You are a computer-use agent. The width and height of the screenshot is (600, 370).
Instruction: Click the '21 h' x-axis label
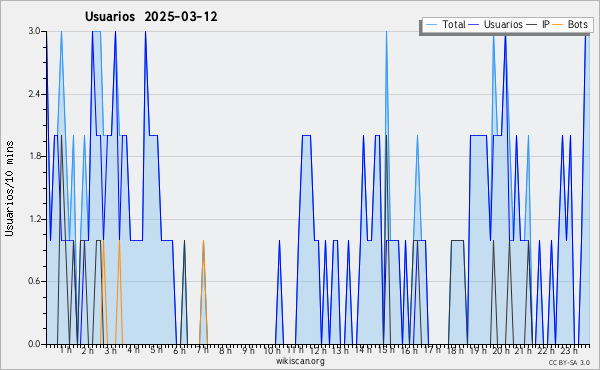coord(523,351)
